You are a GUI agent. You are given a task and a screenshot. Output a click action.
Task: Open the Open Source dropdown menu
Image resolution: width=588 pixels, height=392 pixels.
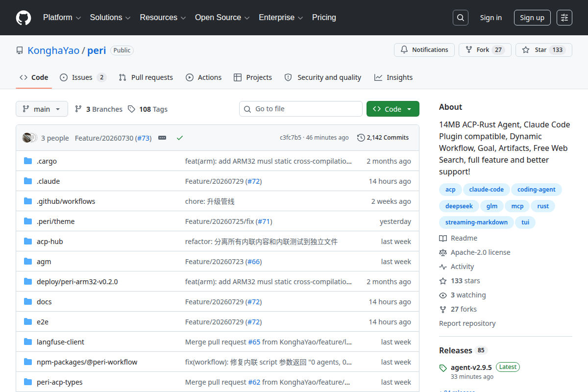[222, 18]
